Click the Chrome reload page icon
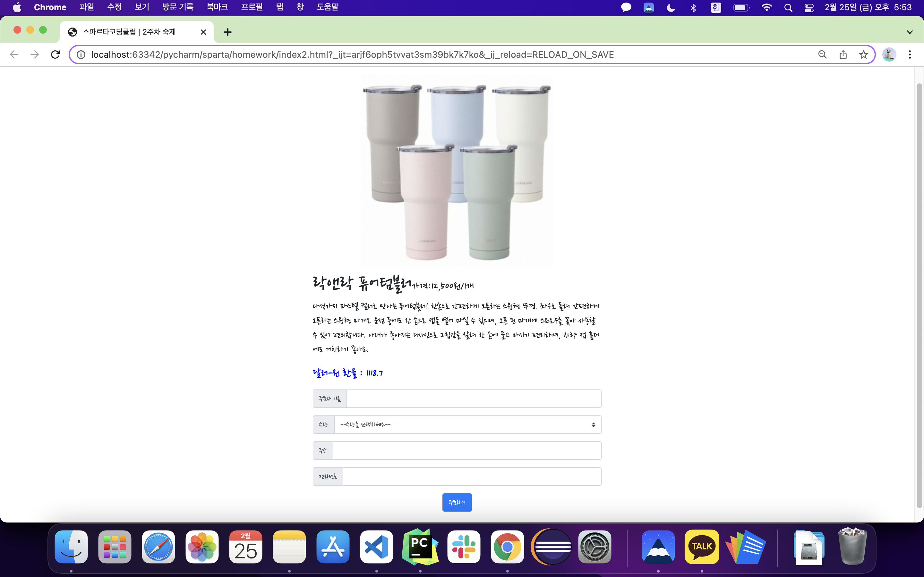 56,54
